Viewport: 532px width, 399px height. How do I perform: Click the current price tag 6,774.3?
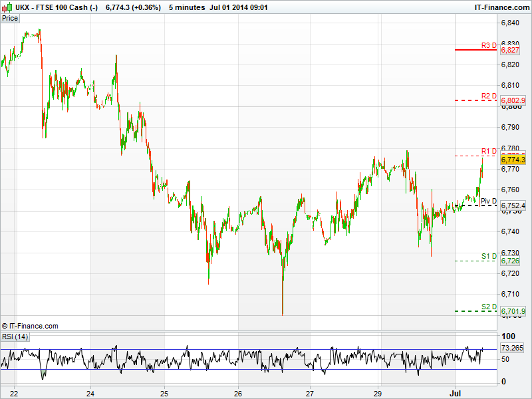tap(513, 160)
